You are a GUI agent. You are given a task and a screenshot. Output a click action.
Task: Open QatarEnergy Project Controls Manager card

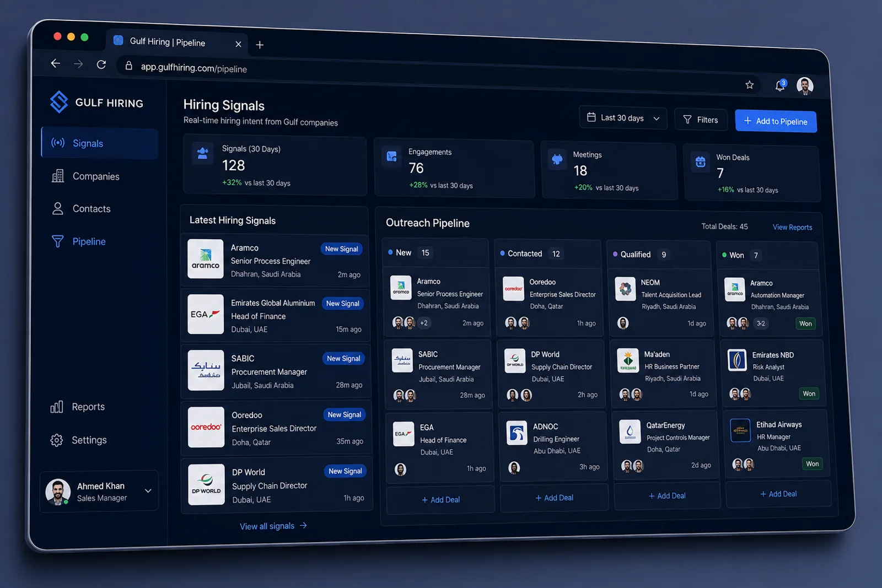(x=666, y=445)
